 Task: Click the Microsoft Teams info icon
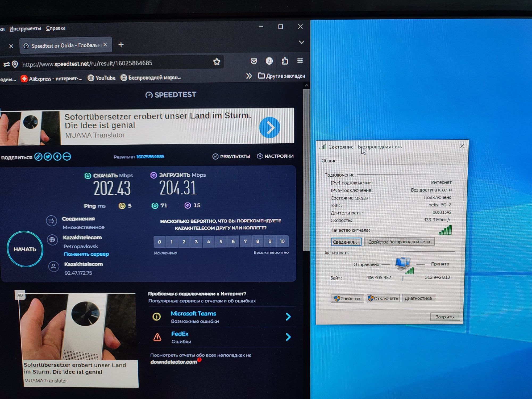point(156,317)
